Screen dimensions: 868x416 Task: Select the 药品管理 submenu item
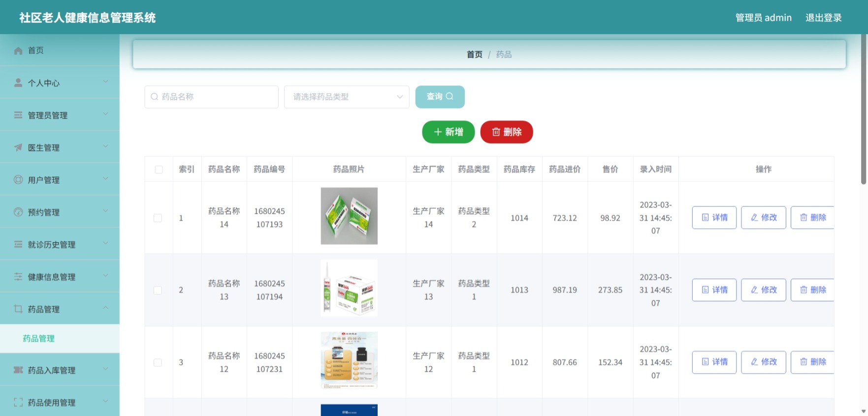[60, 339]
